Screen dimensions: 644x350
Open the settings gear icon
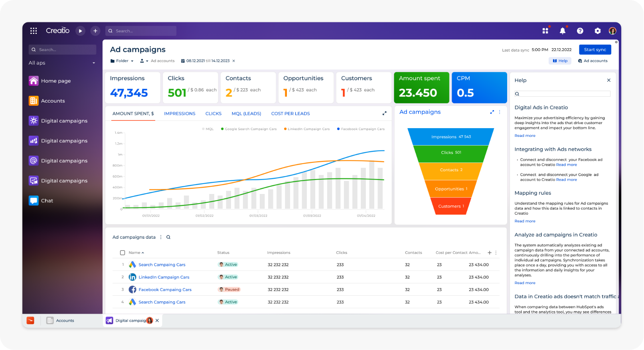(x=597, y=31)
